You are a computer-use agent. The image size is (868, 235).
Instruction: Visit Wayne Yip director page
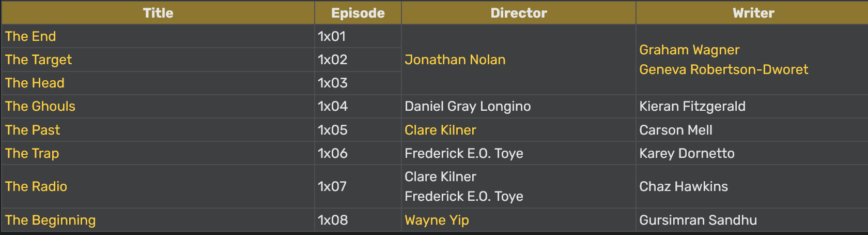tap(437, 220)
